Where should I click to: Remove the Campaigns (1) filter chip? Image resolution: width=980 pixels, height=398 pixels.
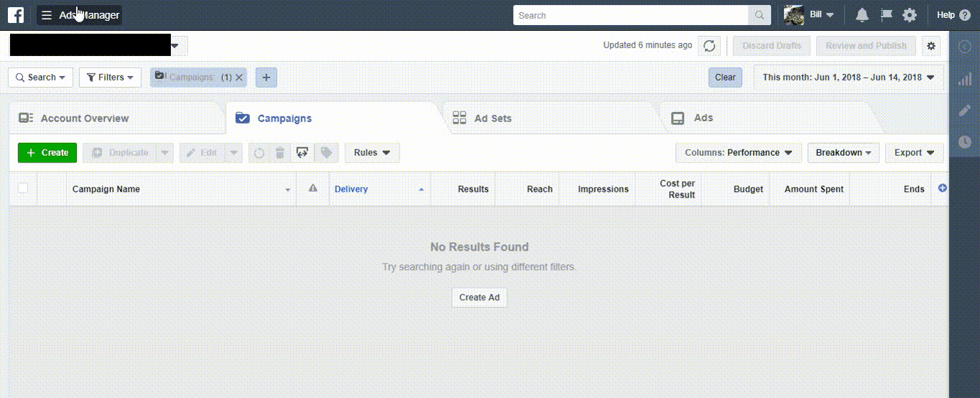239,78
